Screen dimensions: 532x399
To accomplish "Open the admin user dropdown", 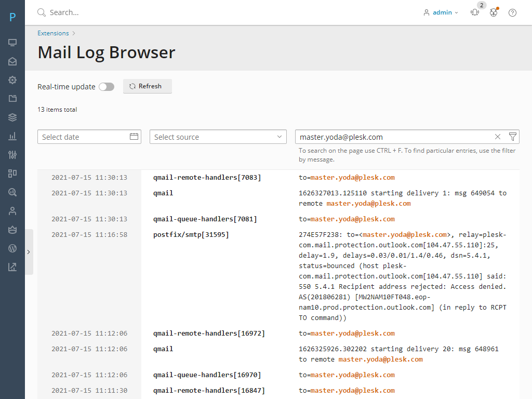I will pos(441,12).
